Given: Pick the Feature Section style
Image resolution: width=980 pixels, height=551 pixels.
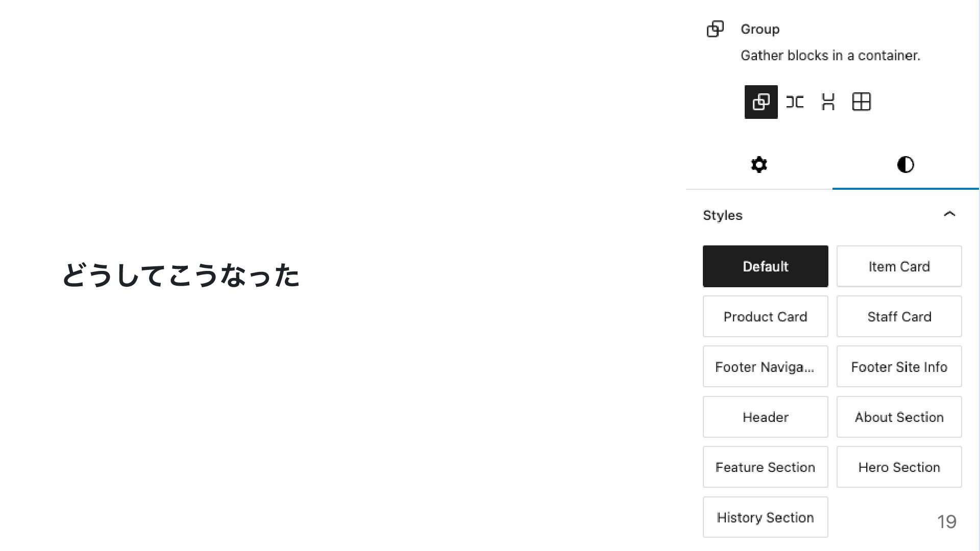Looking at the screenshot, I should 766,467.
